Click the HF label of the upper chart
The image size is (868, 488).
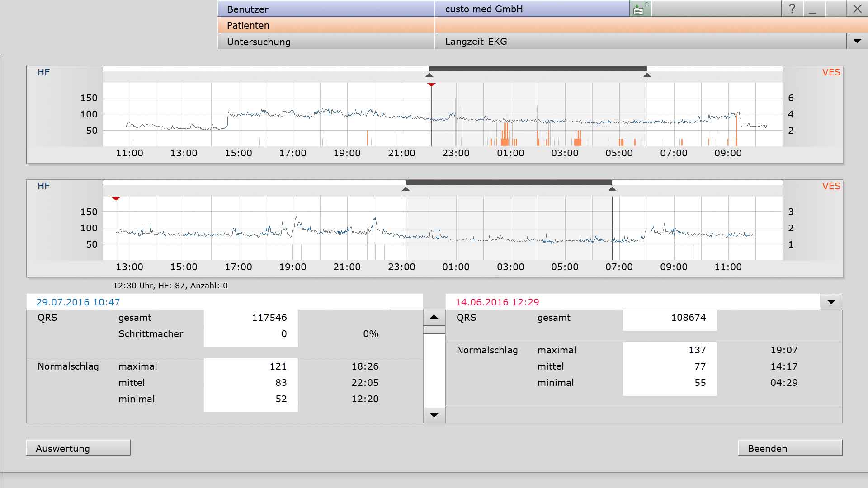click(x=44, y=72)
